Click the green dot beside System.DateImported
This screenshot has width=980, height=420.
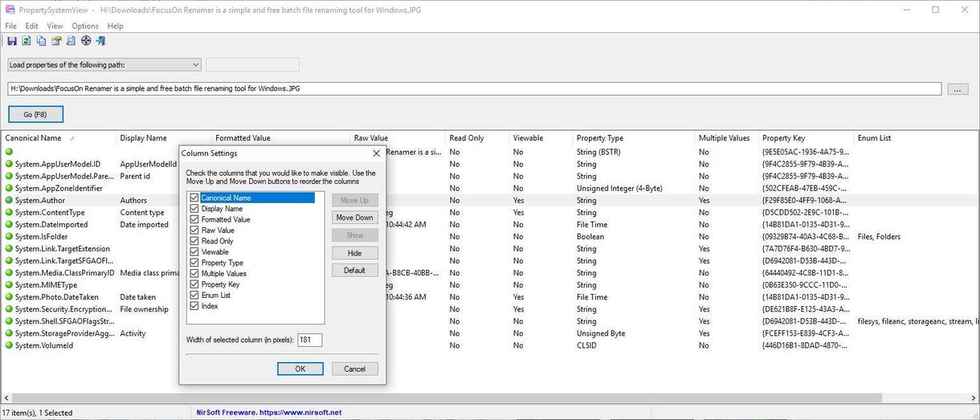[x=10, y=224]
